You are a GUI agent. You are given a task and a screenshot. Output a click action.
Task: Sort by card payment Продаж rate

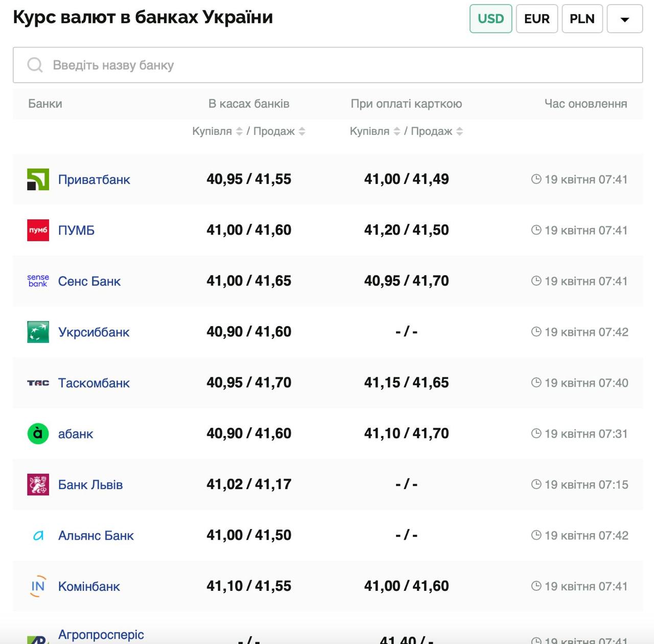pyautogui.click(x=459, y=131)
